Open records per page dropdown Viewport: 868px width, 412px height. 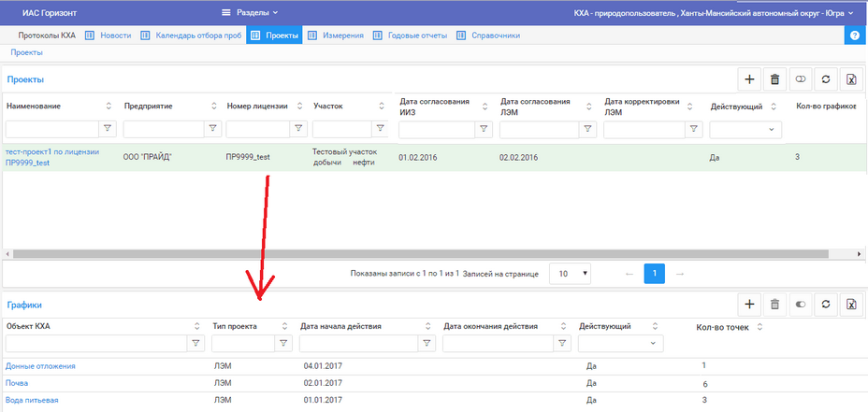point(570,274)
